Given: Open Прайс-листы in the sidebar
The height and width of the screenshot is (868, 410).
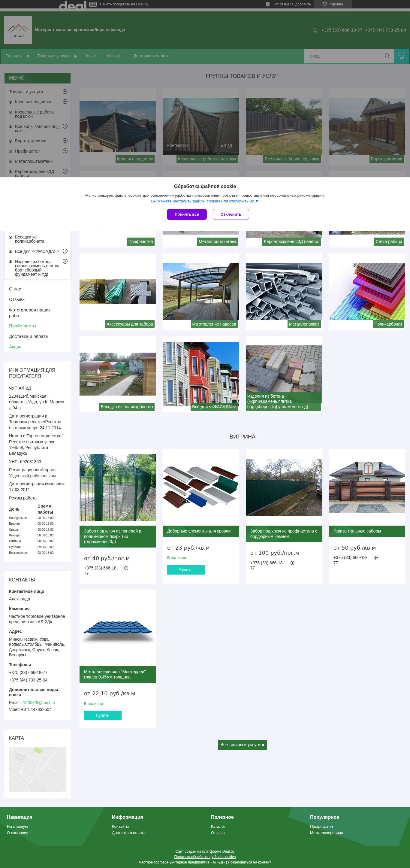Looking at the screenshot, I should (x=23, y=326).
